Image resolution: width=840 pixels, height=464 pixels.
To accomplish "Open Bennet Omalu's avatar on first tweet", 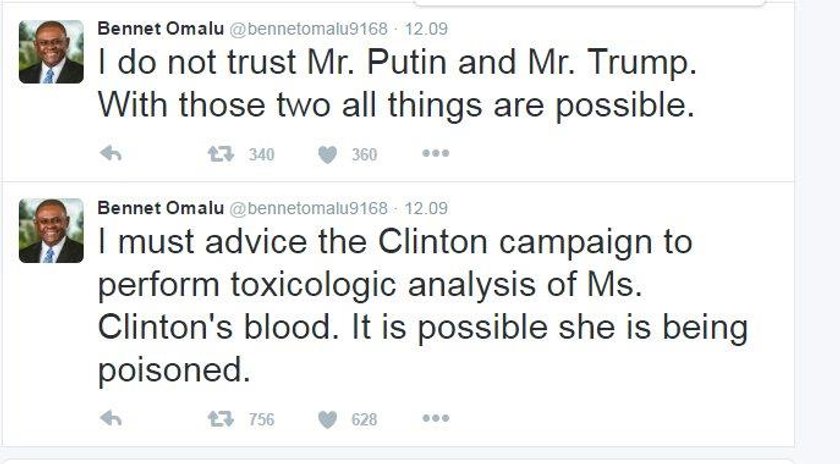I will click(x=51, y=51).
